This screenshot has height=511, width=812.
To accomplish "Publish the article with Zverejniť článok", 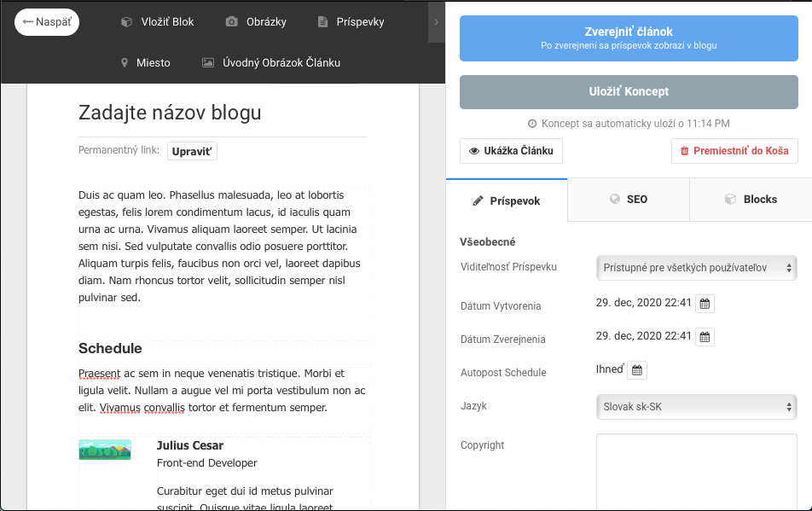I will pos(629,38).
